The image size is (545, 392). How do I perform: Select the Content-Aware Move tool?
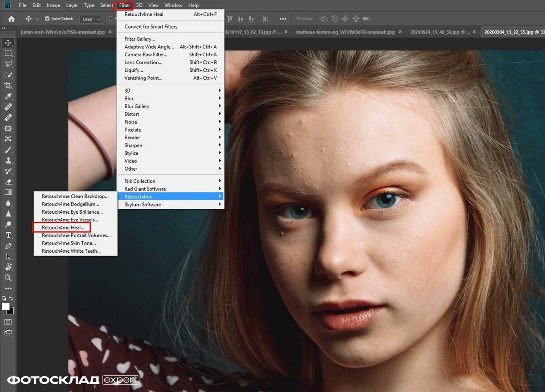click(x=8, y=139)
